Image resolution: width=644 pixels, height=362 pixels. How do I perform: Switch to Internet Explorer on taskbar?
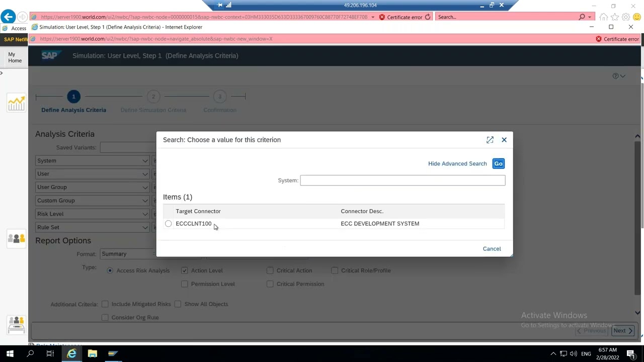pos(72,353)
